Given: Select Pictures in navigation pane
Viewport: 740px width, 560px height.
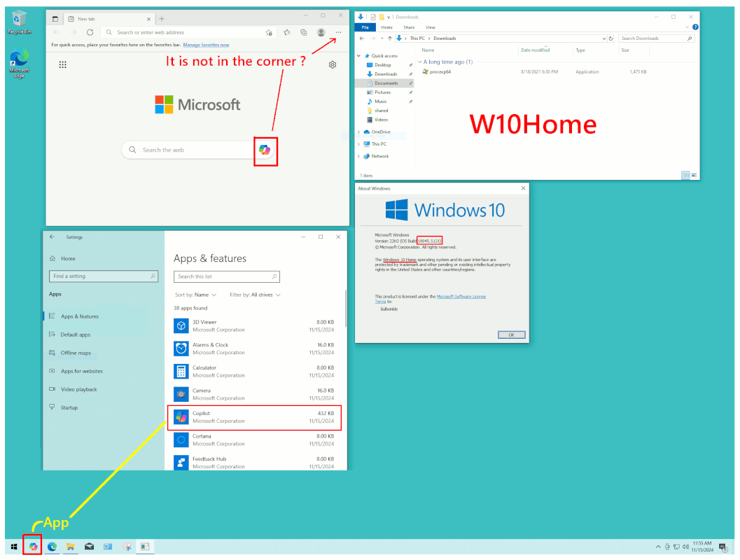Looking at the screenshot, I should (x=383, y=92).
